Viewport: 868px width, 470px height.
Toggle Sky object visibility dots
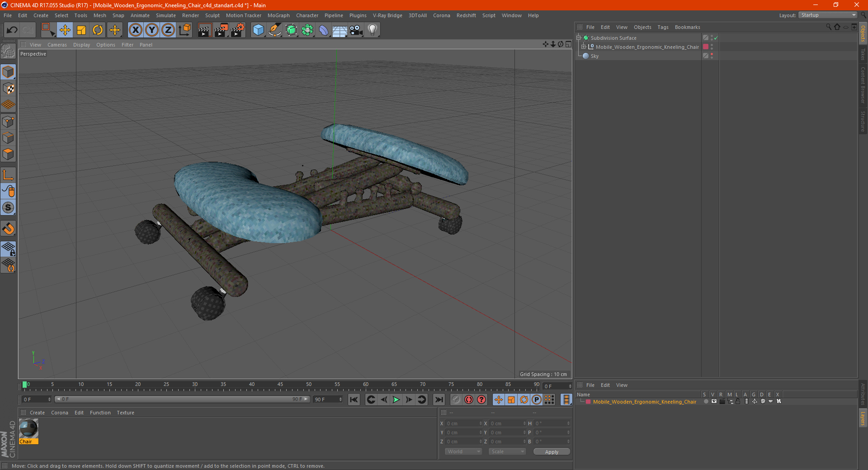click(712, 56)
